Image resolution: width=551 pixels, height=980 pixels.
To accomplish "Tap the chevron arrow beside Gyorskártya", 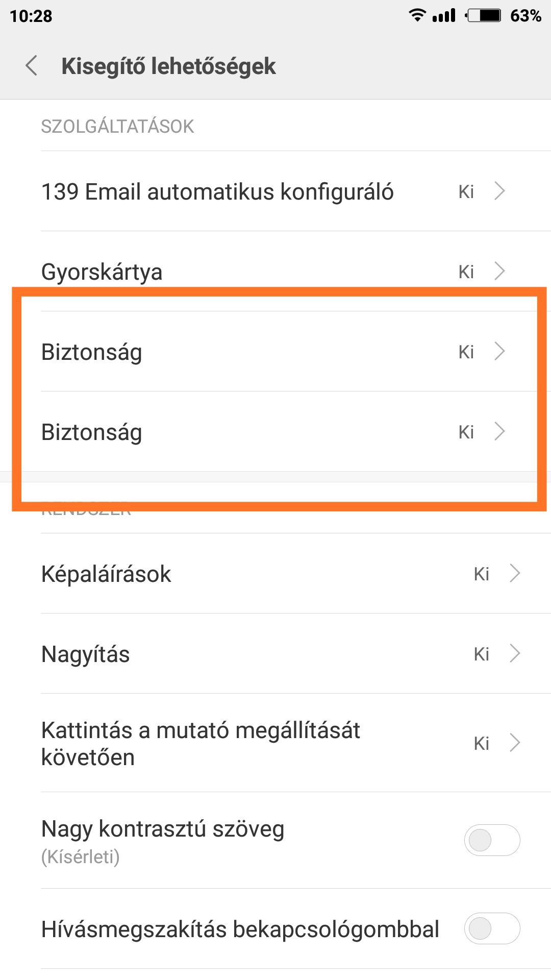I will pos(500,271).
